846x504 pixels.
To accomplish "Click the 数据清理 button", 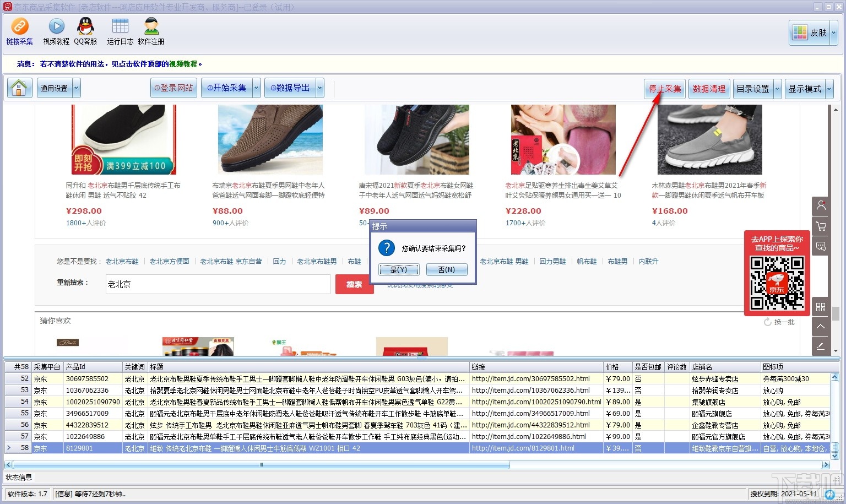I will tap(709, 89).
